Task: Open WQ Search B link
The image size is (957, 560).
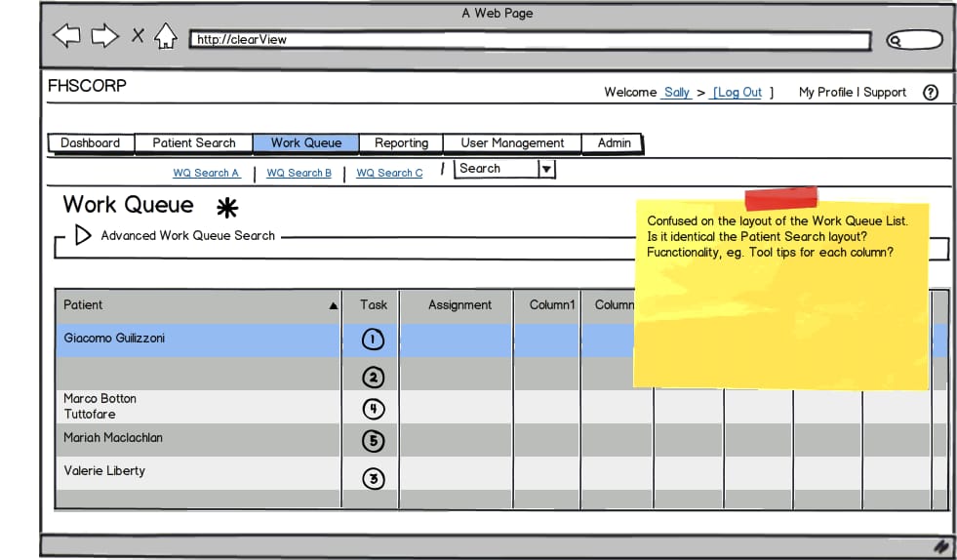Action: click(299, 173)
